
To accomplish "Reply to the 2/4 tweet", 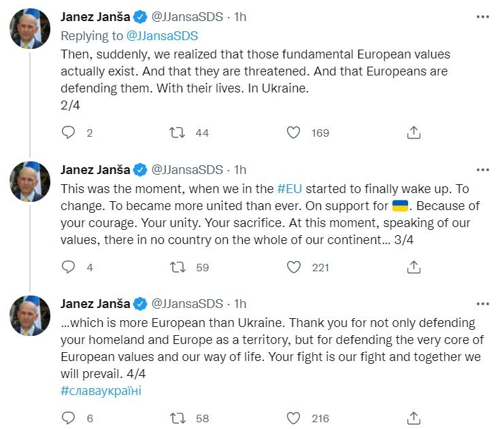I will pos(68,133).
